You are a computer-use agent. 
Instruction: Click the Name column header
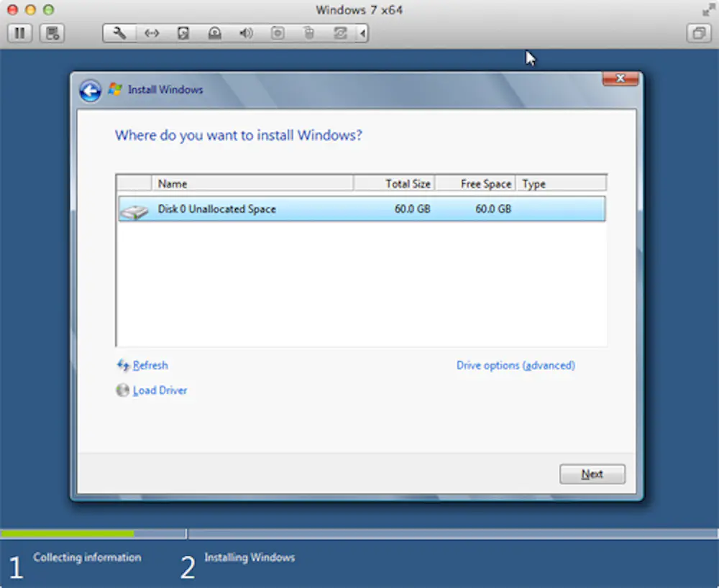coord(173,183)
